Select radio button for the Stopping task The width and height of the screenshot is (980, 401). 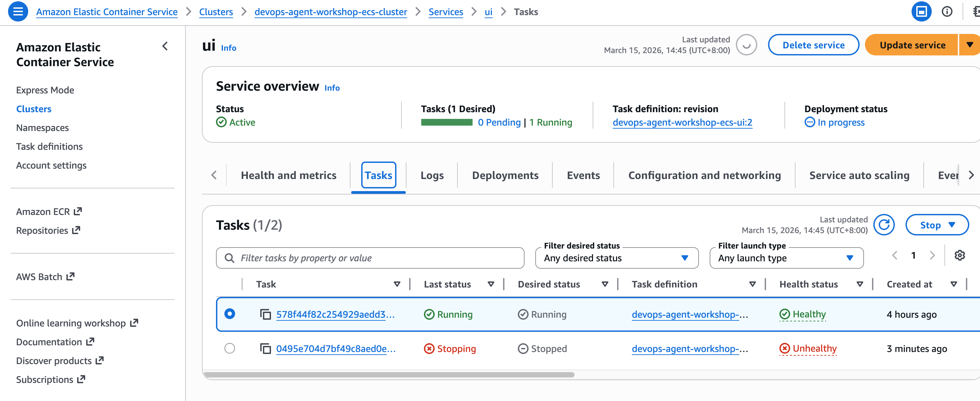tap(229, 348)
